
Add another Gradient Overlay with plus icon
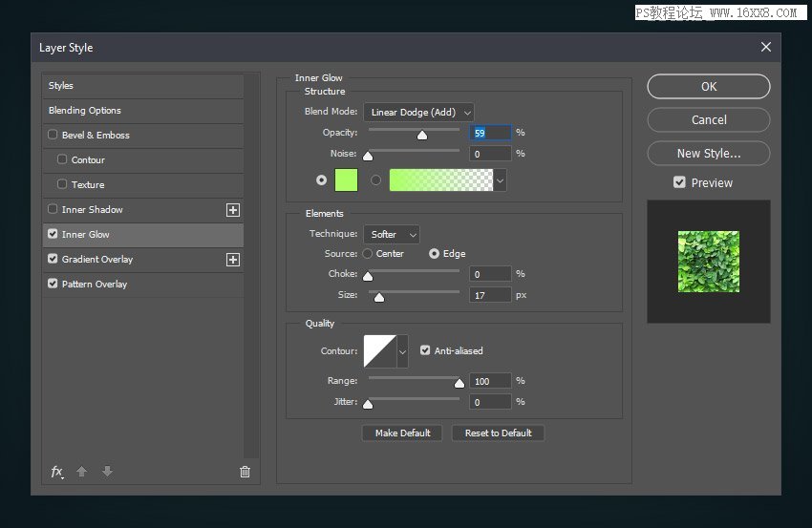tap(232, 260)
